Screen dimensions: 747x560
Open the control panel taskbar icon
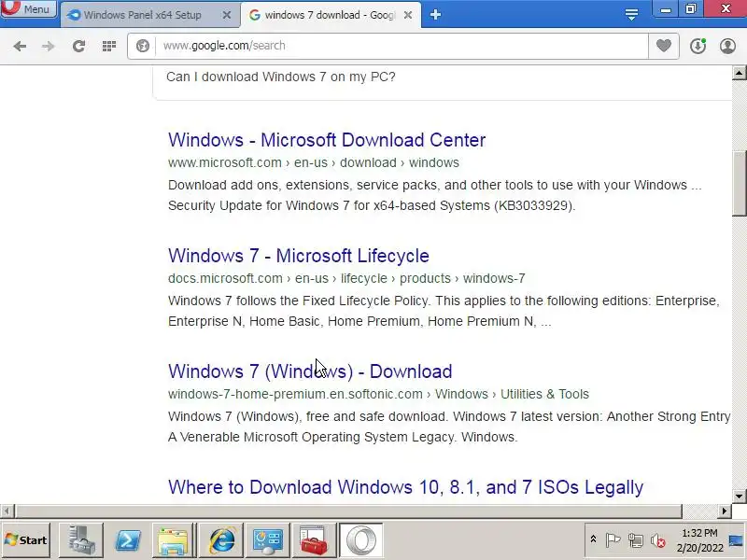coord(268,540)
